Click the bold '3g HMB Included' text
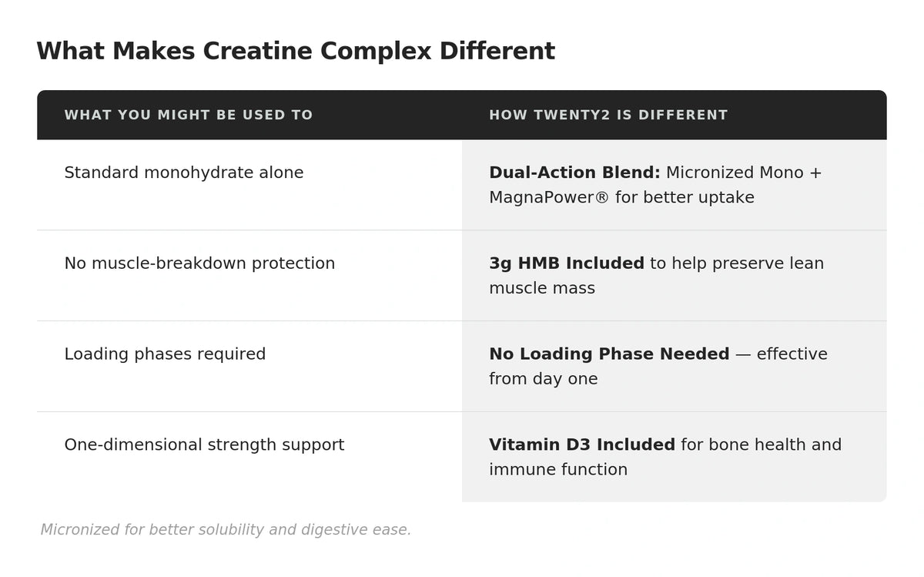This screenshot has height=577, width=924. point(566,263)
